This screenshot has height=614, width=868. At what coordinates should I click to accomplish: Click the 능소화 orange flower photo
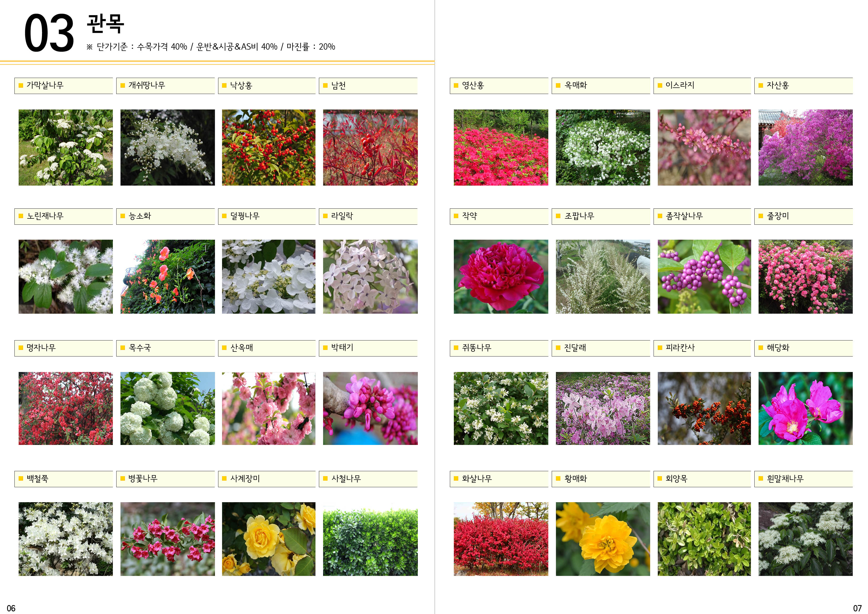coord(167,277)
